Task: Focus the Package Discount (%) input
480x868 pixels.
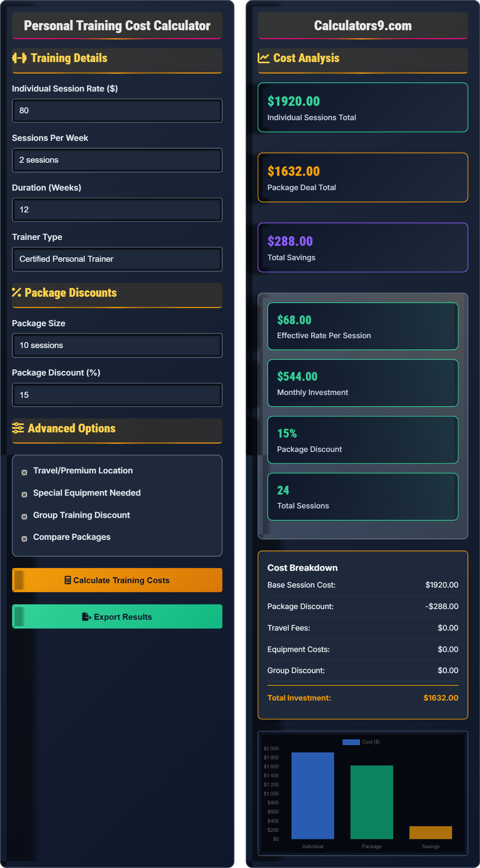Action: (117, 395)
